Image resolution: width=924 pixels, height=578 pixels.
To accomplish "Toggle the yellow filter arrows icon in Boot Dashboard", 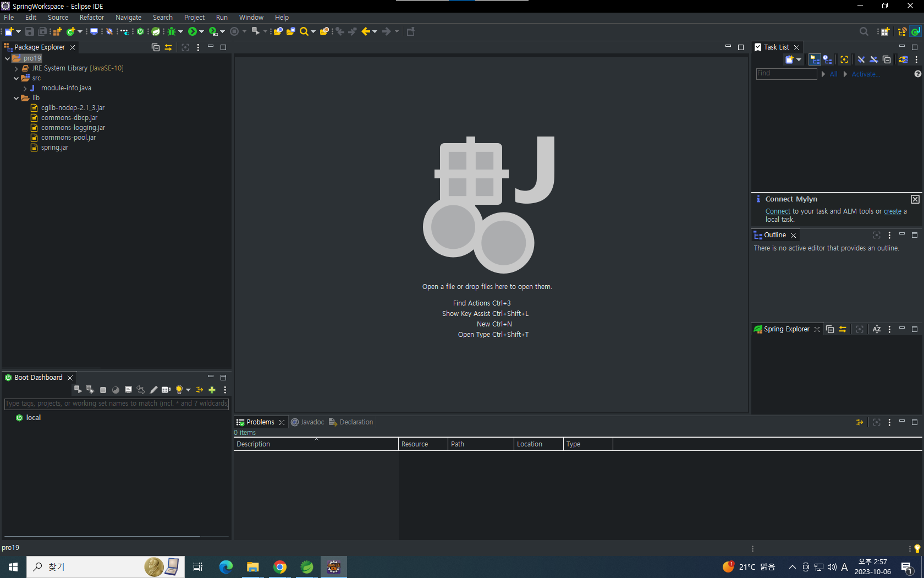I will pyautogui.click(x=200, y=390).
